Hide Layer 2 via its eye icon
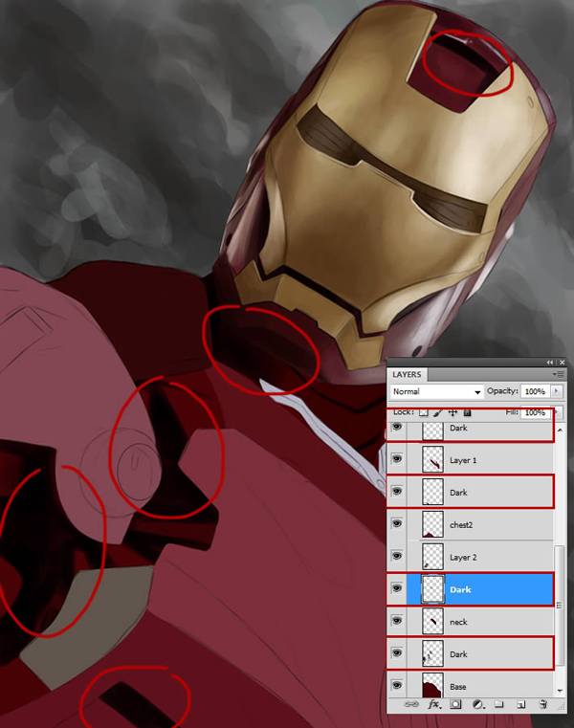Viewport: 574px width, 728px height. tap(397, 556)
